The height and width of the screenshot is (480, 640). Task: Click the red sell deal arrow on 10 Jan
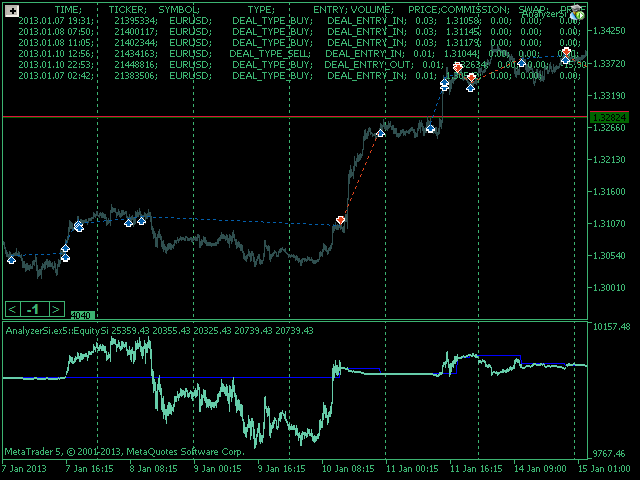341,219
